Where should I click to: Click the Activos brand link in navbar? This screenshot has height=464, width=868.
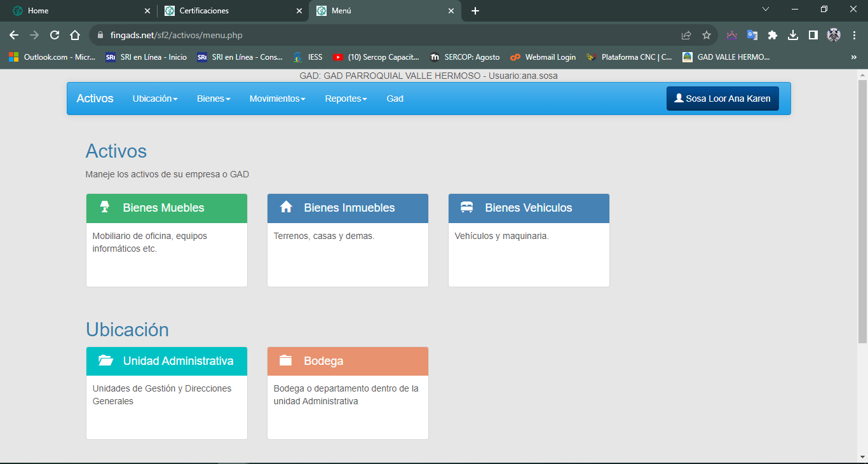pos(95,99)
